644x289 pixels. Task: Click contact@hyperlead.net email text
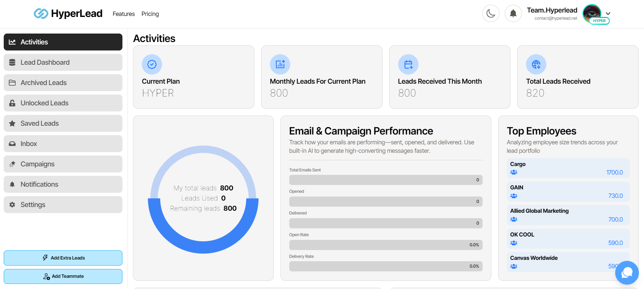tap(556, 18)
